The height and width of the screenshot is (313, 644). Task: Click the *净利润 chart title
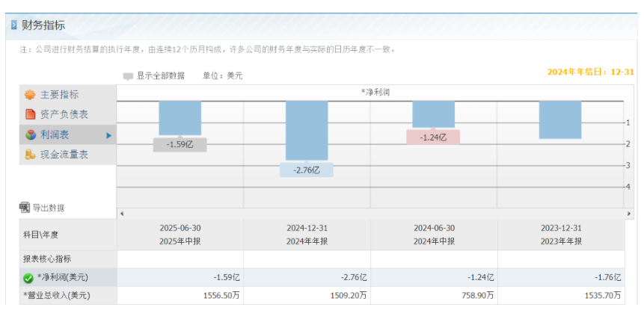click(x=375, y=93)
